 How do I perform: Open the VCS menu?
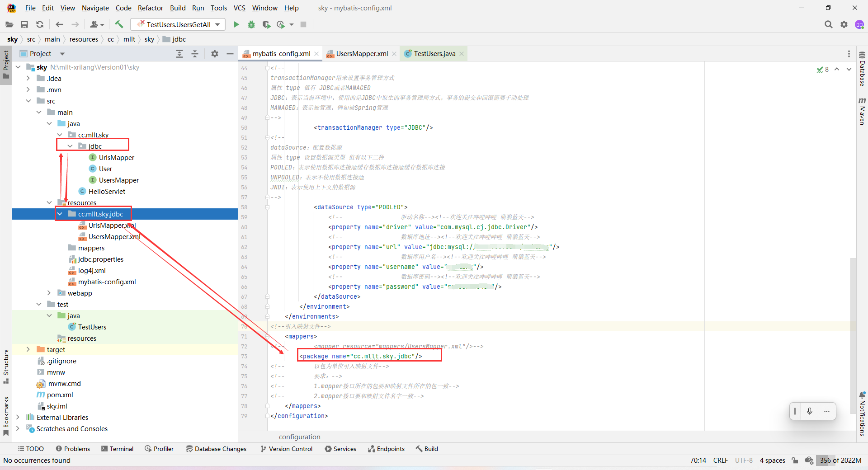[239, 8]
